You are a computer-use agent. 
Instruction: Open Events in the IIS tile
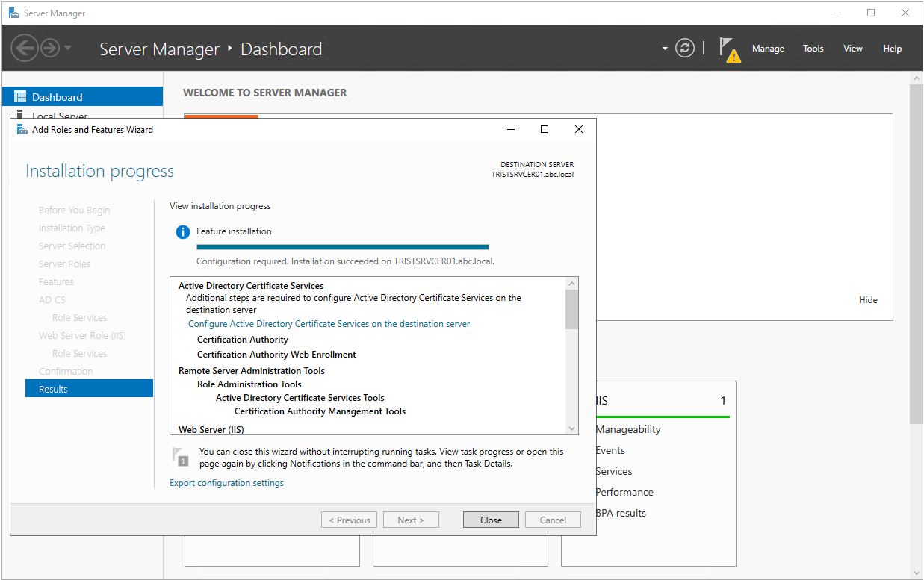click(610, 450)
